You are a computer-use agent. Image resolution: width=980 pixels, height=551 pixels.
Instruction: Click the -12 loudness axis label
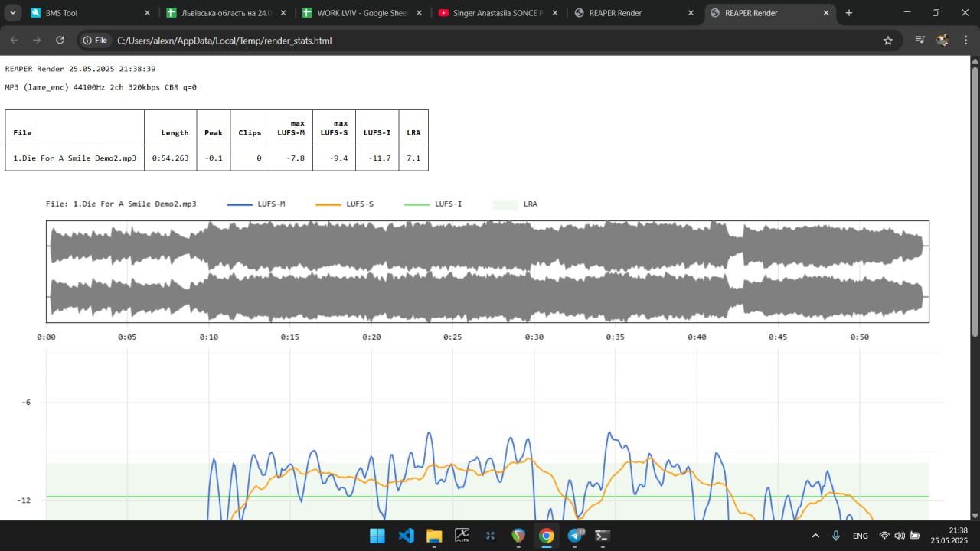pyautogui.click(x=24, y=500)
